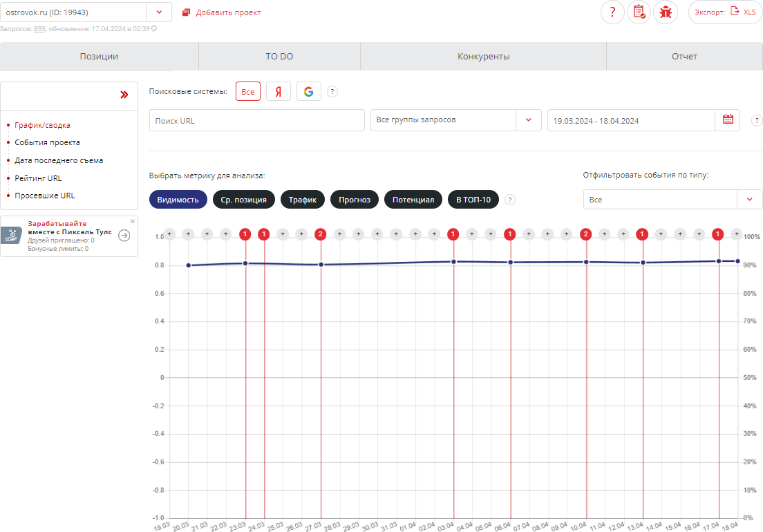Open График/сводка in the sidebar
763x532 pixels.
[42, 125]
